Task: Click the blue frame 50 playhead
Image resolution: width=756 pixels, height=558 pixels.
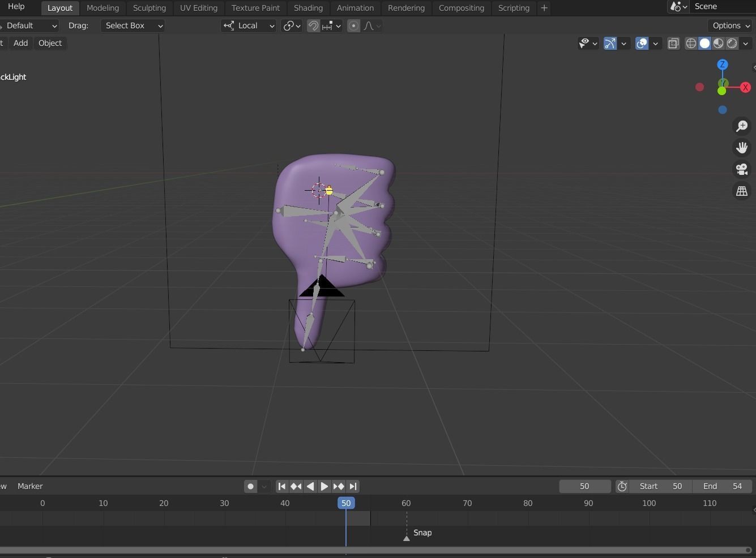Action: pyautogui.click(x=346, y=503)
